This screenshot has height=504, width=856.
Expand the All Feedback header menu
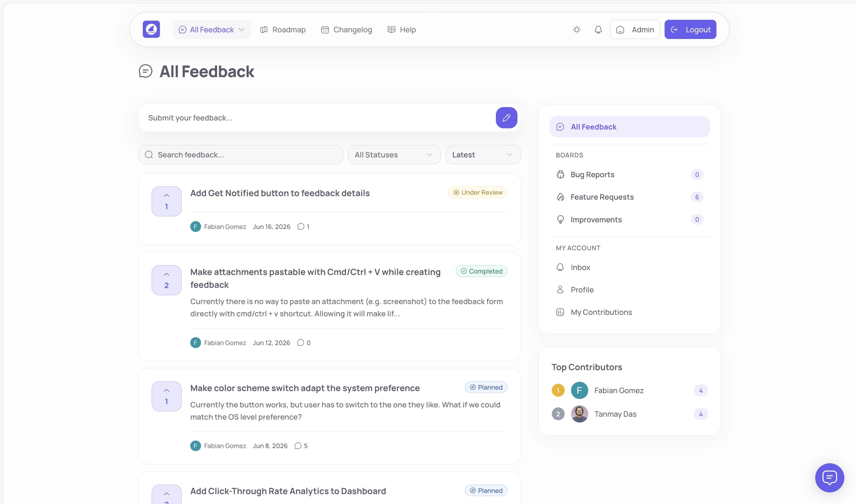(x=212, y=30)
